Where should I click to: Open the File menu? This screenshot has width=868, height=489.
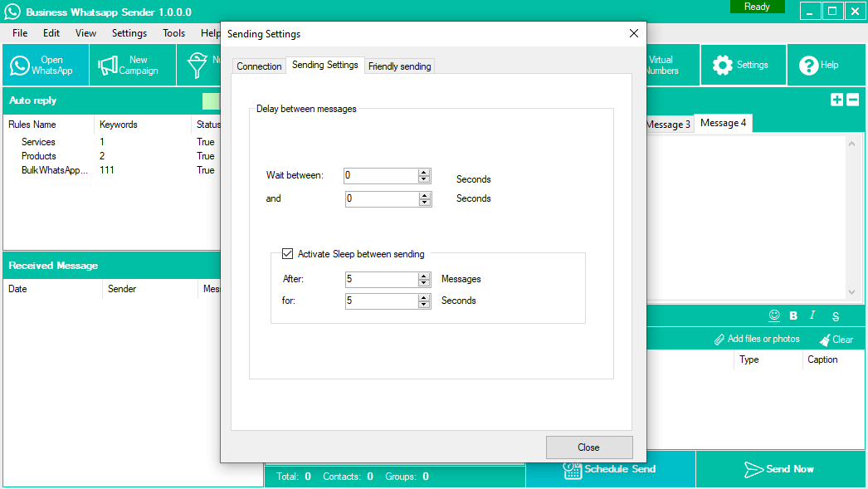pyautogui.click(x=20, y=33)
